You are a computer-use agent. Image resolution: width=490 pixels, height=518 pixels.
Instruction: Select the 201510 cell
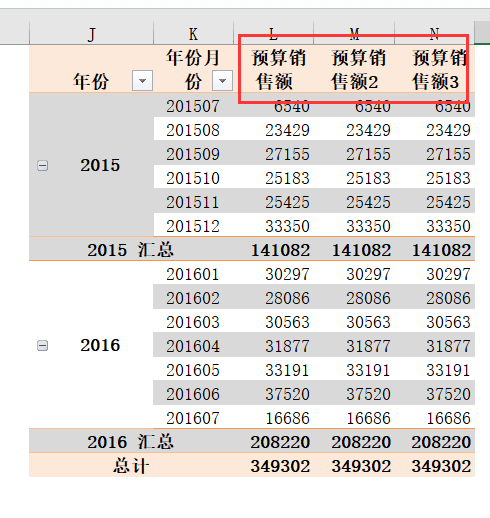193,178
